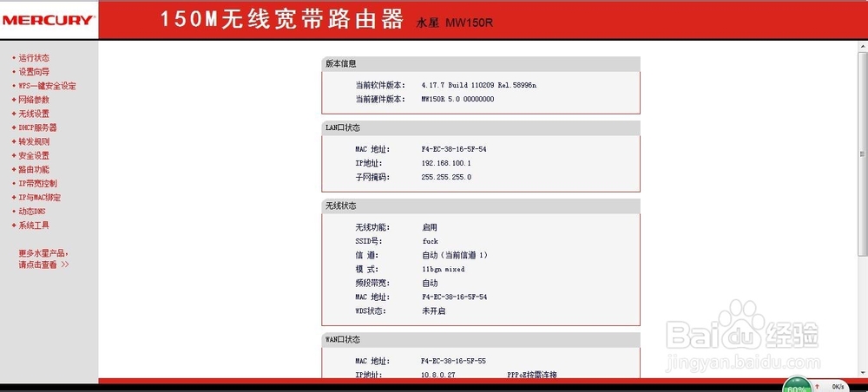Viewport: 868px width, 392px height.
Task: Expand the 无线设置 menu
Action: pyautogui.click(x=34, y=114)
